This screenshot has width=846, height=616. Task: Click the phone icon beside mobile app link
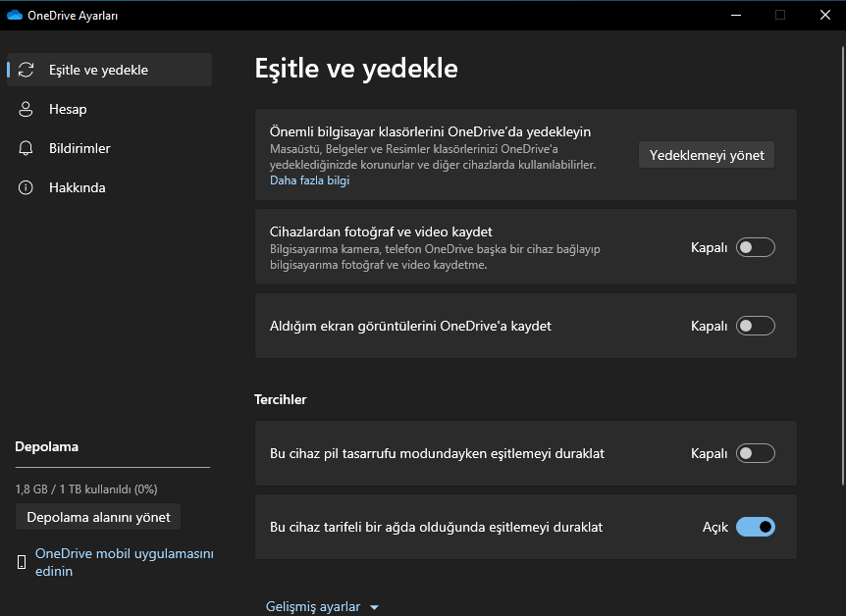22,562
